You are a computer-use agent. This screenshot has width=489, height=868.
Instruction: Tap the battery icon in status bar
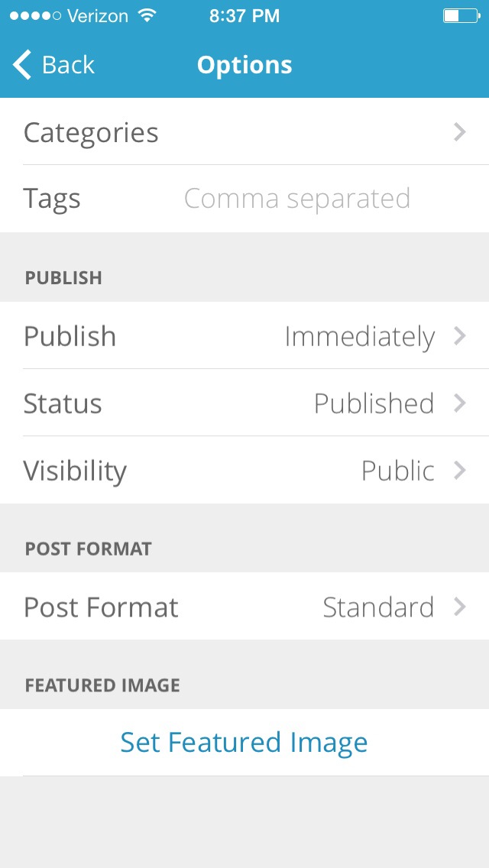[x=460, y=16]
